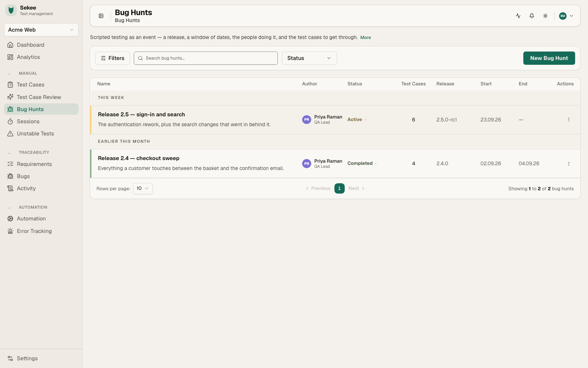Image resolution: width=588 pixels, height=368 pixels.
Task: Select Bug Hunts in sidebar
Action: (41, 109)
